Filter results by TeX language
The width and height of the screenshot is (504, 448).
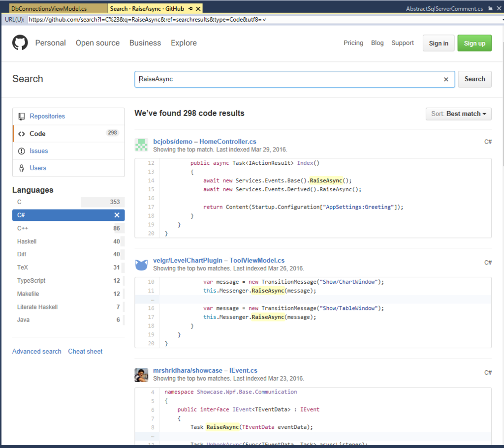click(x=68, y=268)
